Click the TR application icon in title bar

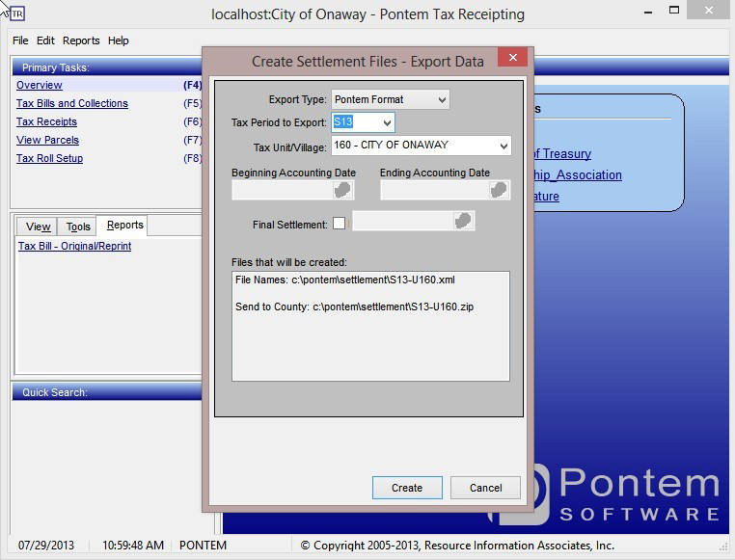click(x=17, y=13)
